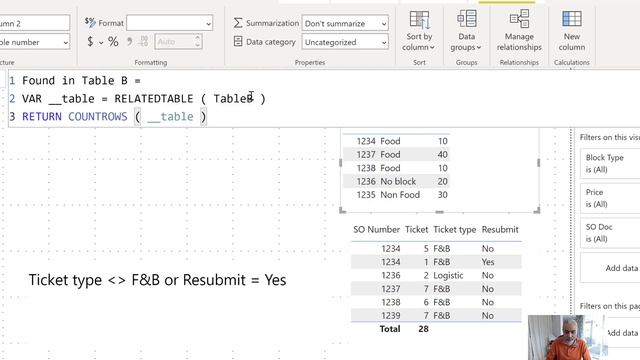The image size is (640, 360).
Task: Select row 1235 Non Food
Action: [396, 195]
